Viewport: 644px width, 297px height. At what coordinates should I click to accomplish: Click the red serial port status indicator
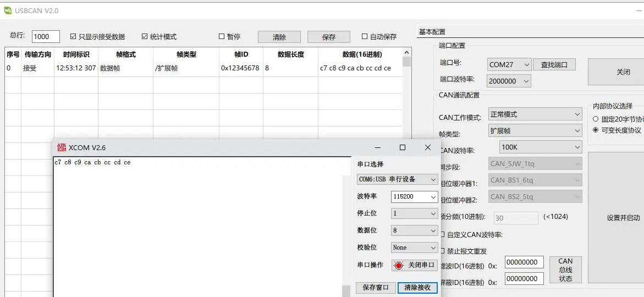coord(399,265)
